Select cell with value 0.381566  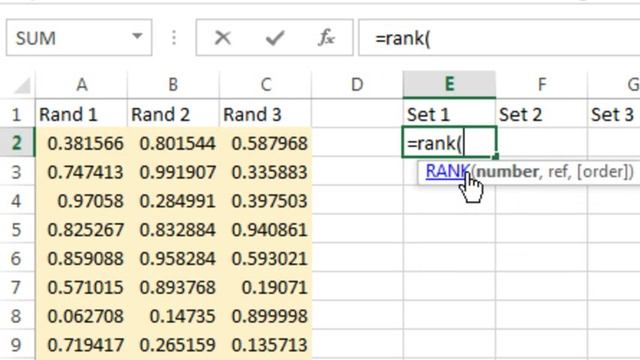82,143
